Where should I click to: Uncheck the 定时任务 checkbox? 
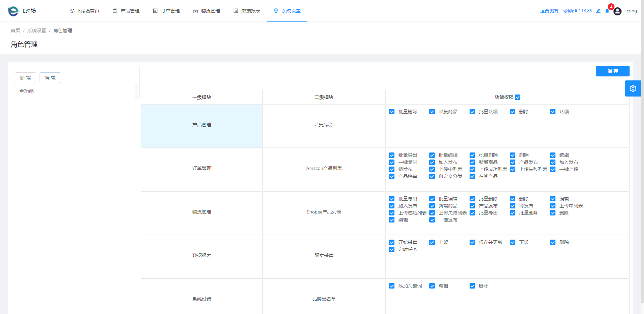[392, 249]
